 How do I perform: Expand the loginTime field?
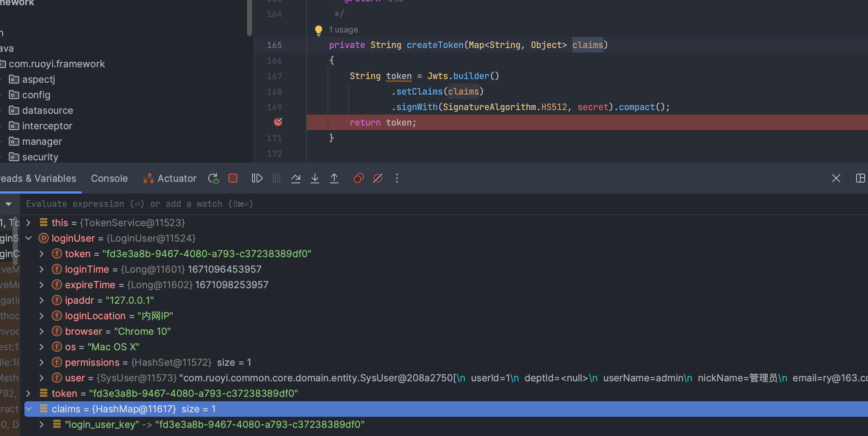click(41, 269)
